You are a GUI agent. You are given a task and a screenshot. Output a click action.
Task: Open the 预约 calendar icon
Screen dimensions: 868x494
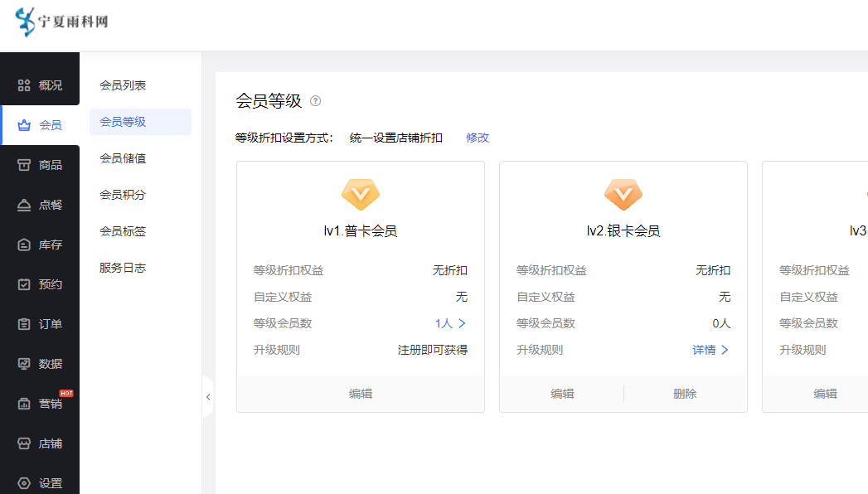coord(24,284)
